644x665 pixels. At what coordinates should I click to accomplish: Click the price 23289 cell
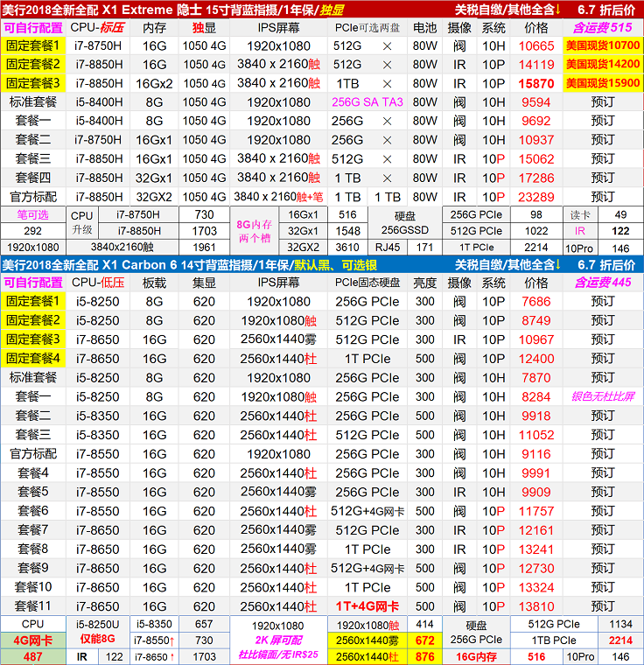[535, 197]
